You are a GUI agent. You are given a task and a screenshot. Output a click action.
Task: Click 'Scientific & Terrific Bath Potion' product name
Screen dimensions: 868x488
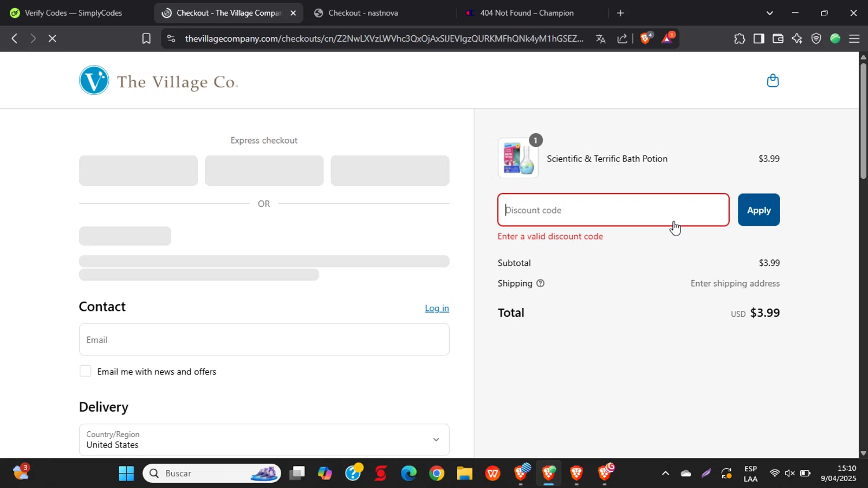point(607,159)
